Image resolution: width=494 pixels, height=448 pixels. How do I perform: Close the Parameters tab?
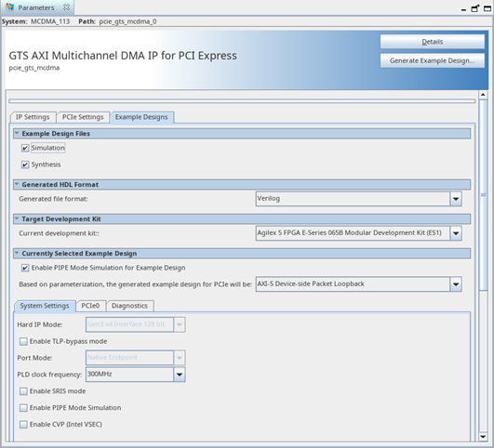(66, 7)
